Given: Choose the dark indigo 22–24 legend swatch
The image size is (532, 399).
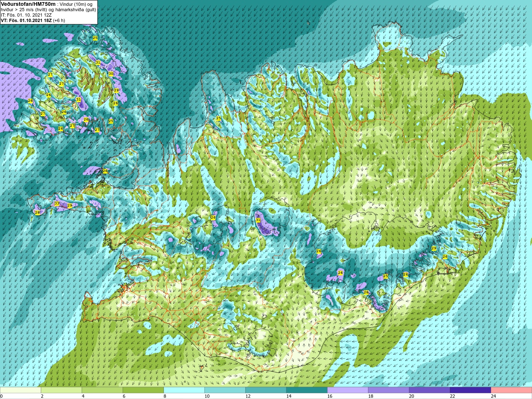Looking at the screenshot, I should pos(470,390).
